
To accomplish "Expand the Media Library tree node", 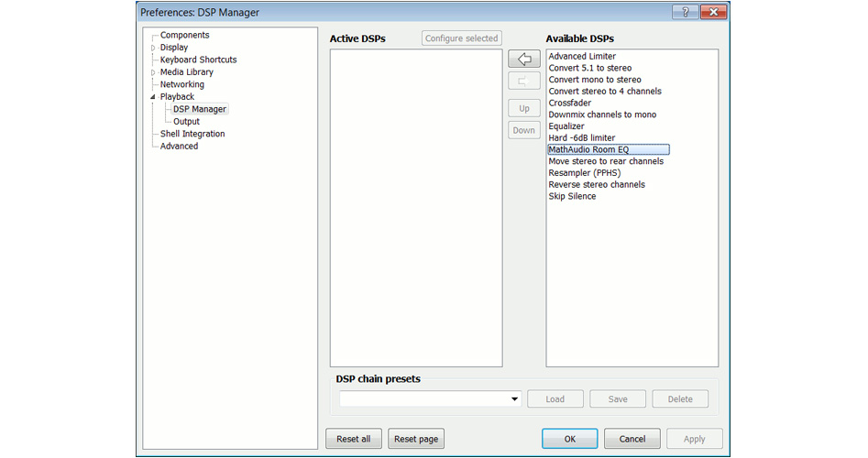I will [x=153, y=72].
